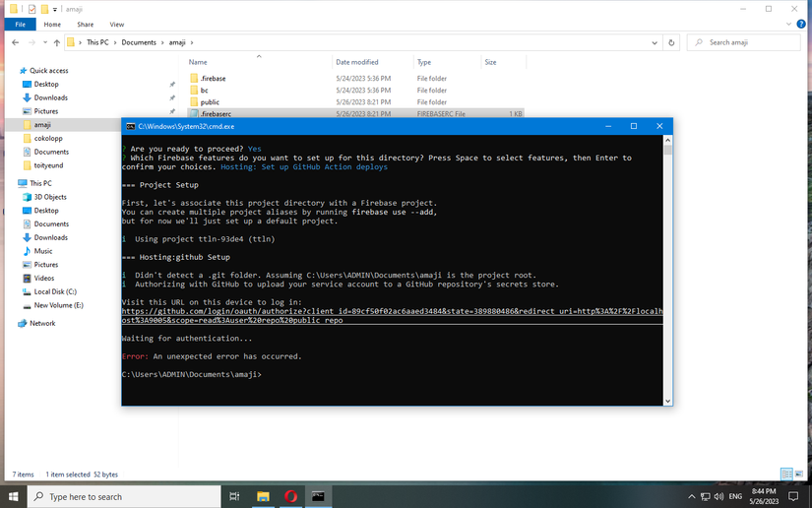812x508 pixels.
Task: Click 'This PC' in the address breadcrumb
Action: tap(97, 42)
